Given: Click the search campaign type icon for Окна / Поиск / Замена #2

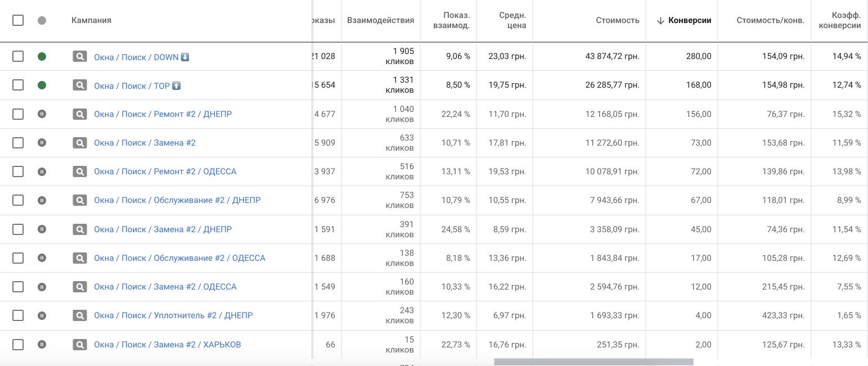Looking at the screenshot, I should tap(80, 143).
